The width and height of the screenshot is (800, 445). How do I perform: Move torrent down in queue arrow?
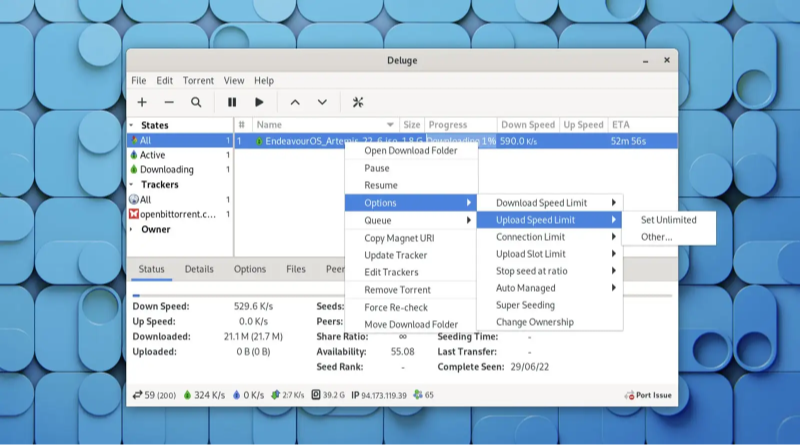(x=322, y=103)
